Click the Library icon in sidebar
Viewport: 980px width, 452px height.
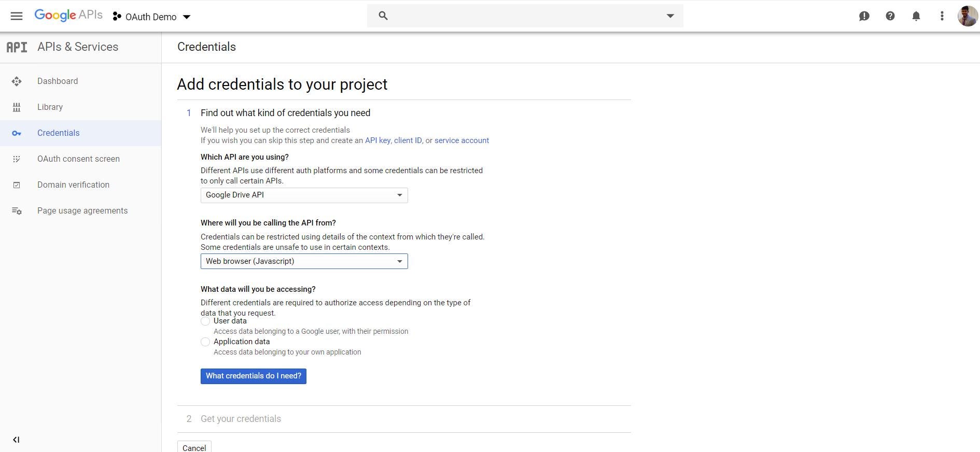(x=17, y=107)
